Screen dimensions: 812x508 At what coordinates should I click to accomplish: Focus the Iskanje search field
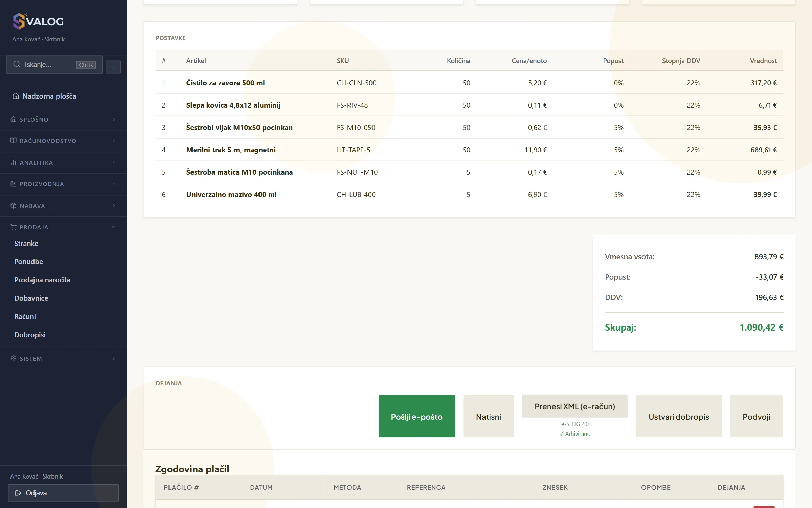(54, 65)
